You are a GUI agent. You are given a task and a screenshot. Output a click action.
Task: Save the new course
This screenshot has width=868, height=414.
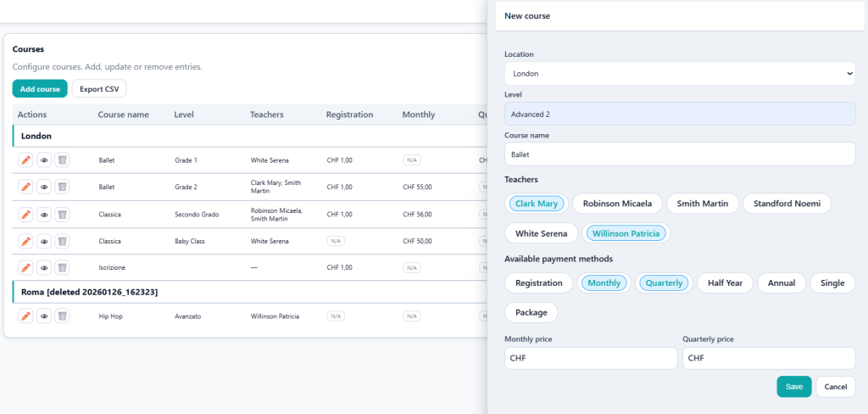pyautogui.click(x=793, y=387)
